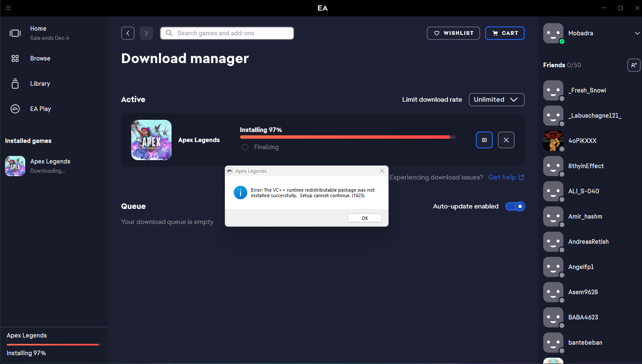Open friend Asem9628
Viewport: 642px width, 364px height.
pos(583,292)
